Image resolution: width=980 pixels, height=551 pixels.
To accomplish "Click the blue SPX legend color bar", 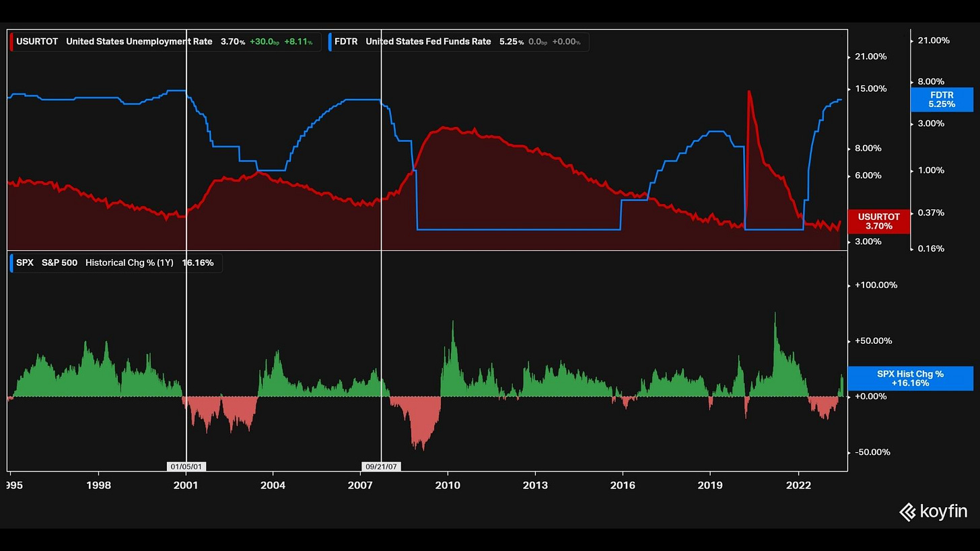I will [x=12, y=263].
